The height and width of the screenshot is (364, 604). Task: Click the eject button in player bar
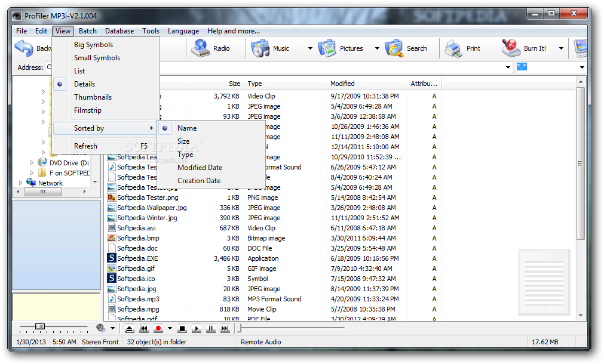point(130,329)
